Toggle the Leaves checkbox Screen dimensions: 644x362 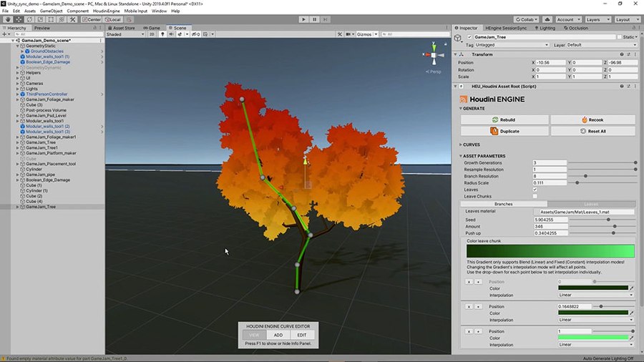click(x=535, y=190)
